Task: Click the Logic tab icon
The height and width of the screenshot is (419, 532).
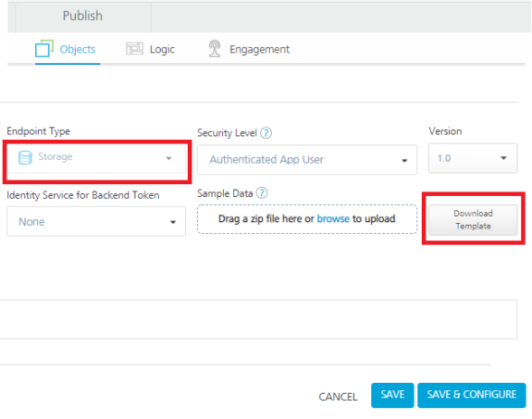Action: point(135,49)
